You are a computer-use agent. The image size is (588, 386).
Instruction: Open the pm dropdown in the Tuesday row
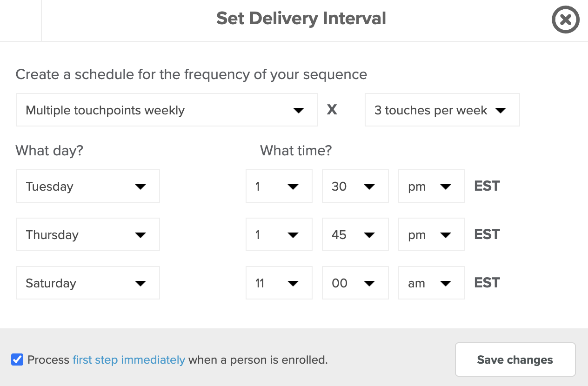(432, 186)
